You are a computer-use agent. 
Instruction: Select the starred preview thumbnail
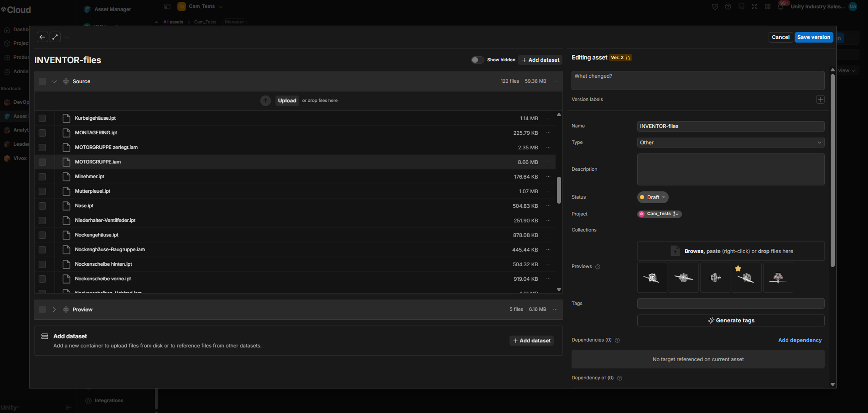tap(746, 277)
